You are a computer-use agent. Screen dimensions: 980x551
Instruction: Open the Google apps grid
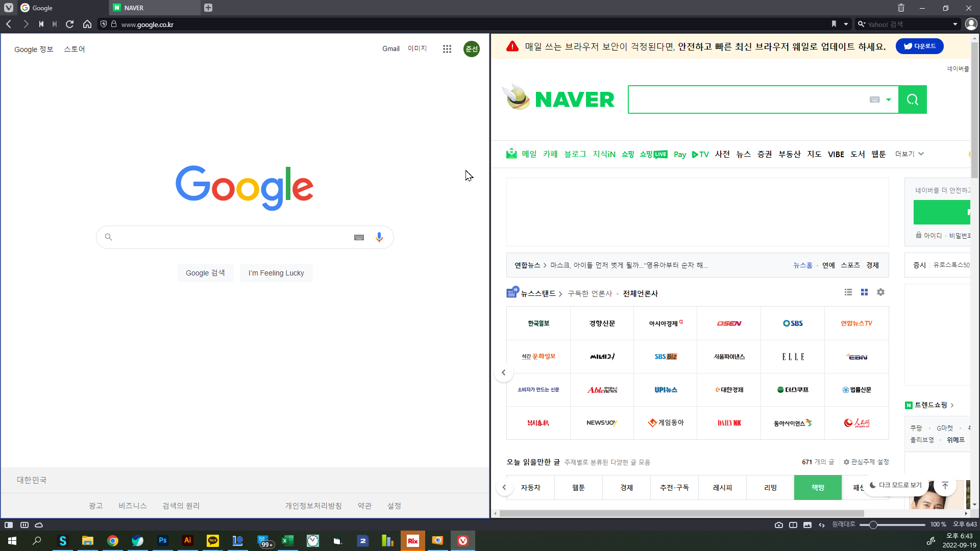[447, 49]
